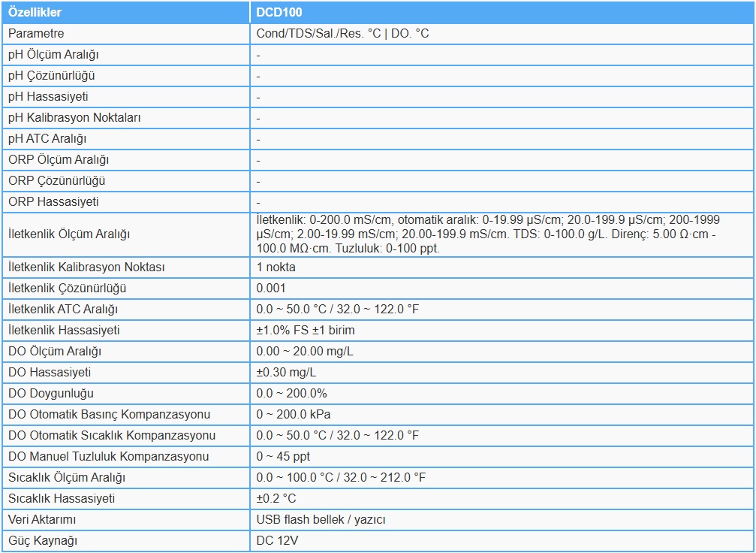Click 'DO Otomatik Sıcaklık Kompanzasyonu' label
Viewport: 756px width, 553px height.
coord(112,436)
